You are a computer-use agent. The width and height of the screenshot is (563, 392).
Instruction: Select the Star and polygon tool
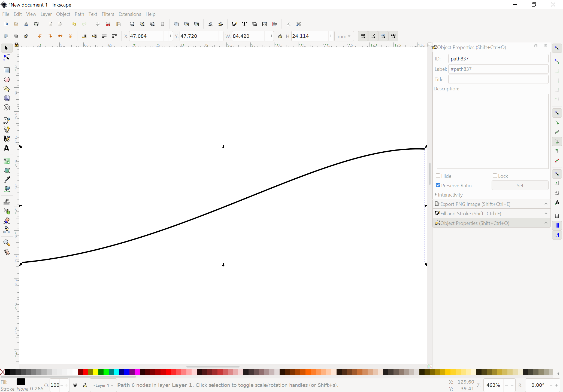click(7, 89)
